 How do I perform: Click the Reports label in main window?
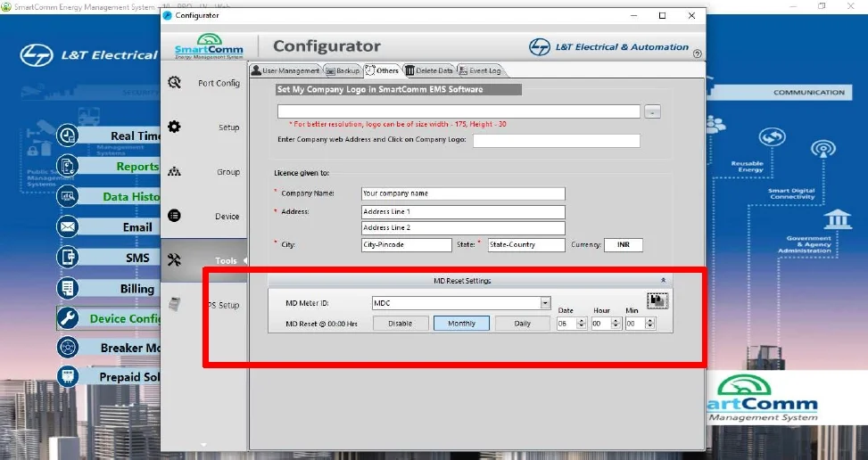pyautogui.click(x=137, y=167)
